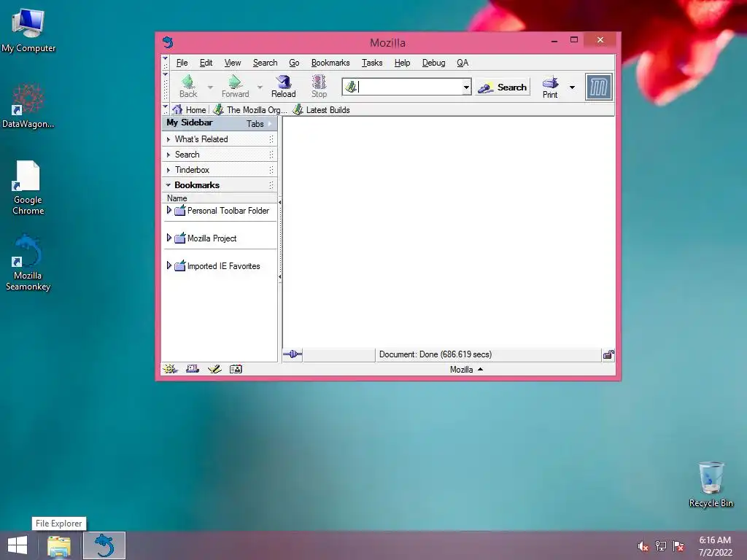Click the Home personal toolbar link
Viewport: 747px width, 560px height.
[189, 109]
